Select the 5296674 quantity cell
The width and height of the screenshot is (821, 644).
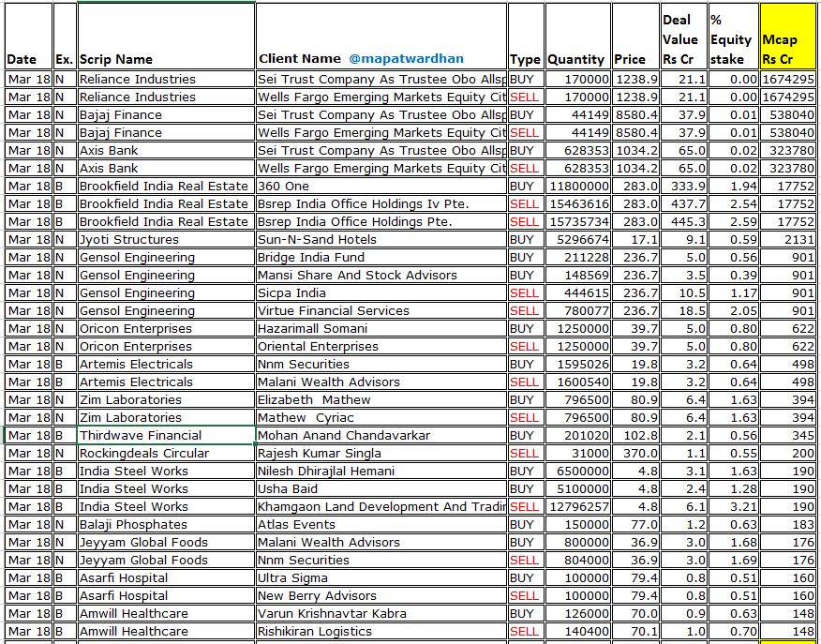pyautogui.click(x=577, y=240)
